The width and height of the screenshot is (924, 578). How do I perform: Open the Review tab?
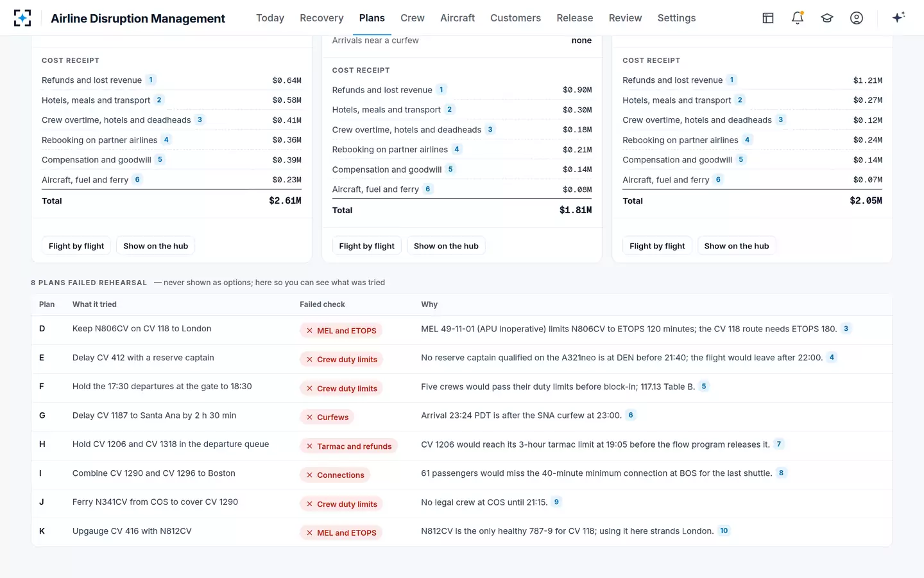[x=625, y=18]
